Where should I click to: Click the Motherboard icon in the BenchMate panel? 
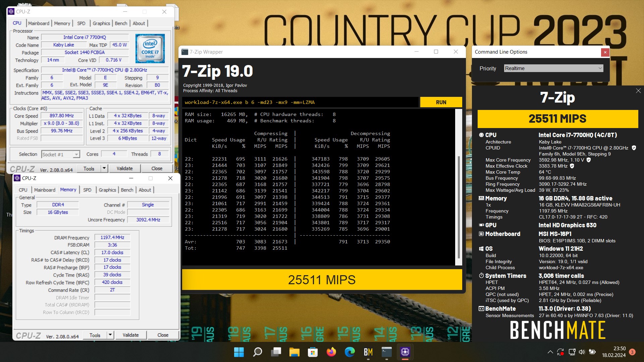point(481,234)
